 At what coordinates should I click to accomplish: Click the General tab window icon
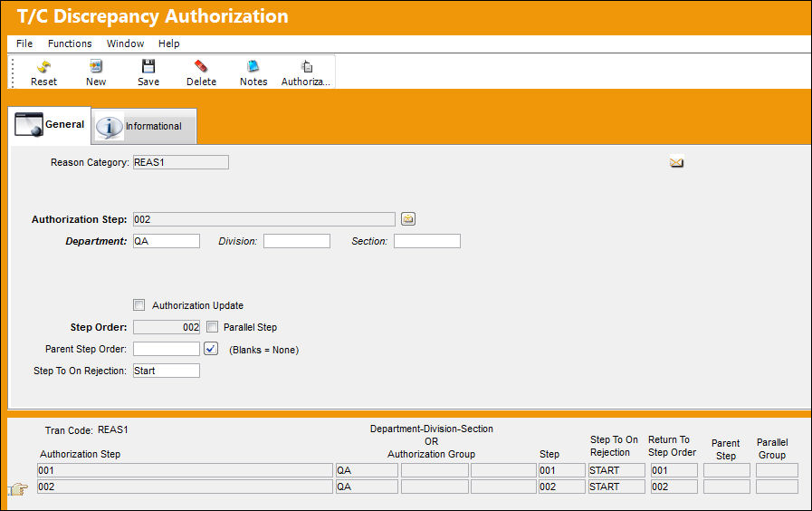[29, 125]
